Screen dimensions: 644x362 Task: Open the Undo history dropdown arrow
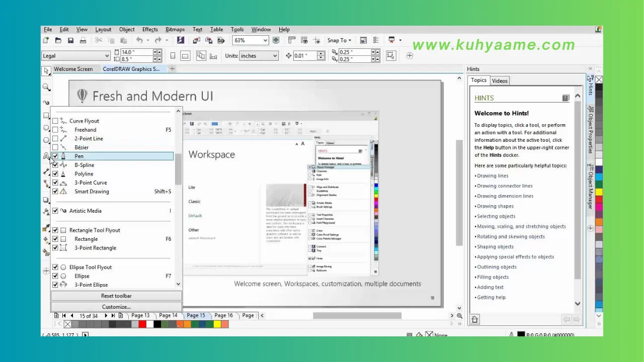(x=147, y=40)
